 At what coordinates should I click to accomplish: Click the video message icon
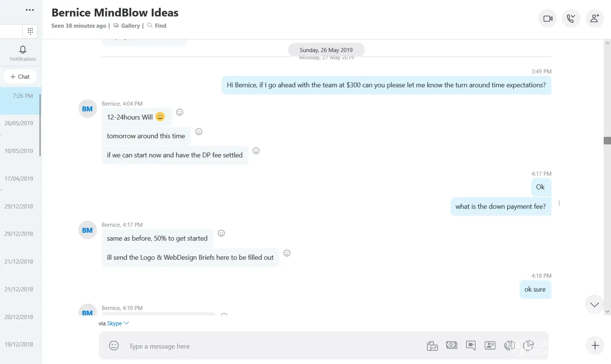(x=471, y=345)
